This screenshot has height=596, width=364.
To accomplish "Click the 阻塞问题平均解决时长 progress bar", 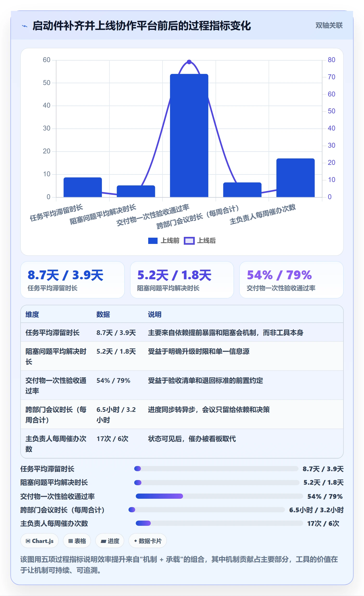I will tap(217, 483).
